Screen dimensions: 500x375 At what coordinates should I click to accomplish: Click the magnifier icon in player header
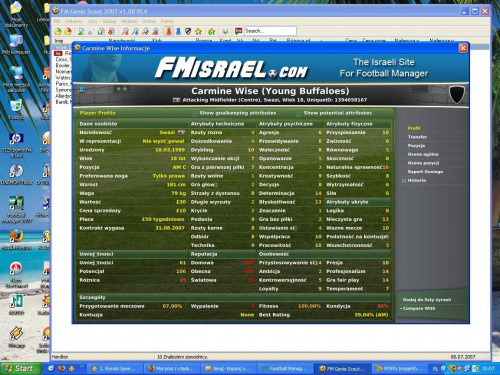coord(82,89)
